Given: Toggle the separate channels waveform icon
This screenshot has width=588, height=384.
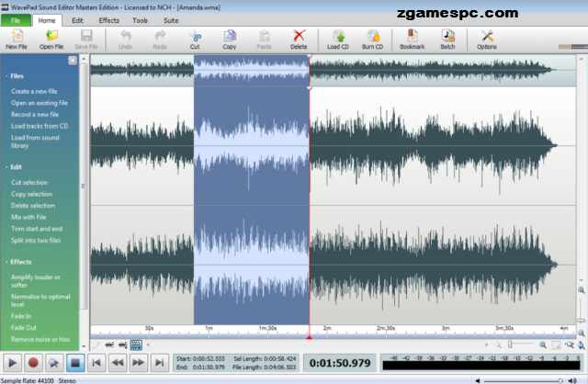Looking at the screenshot, I should (122, 345).
